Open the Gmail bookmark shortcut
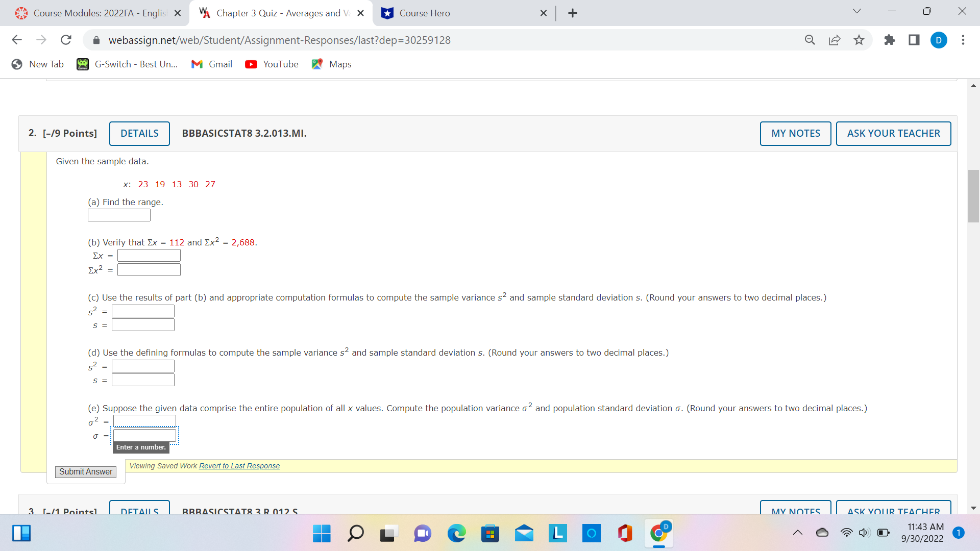This screenshot has width=980, height=551. pos(211,64)
